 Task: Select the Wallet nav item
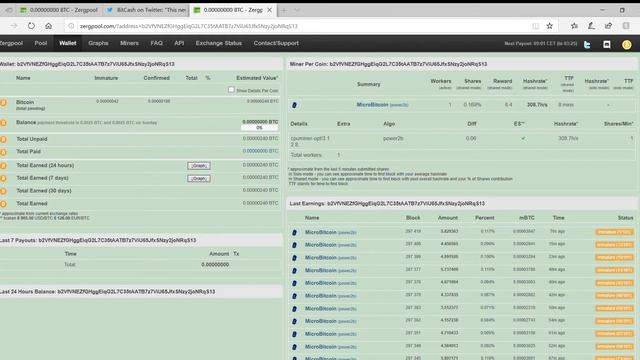[67, 43]
